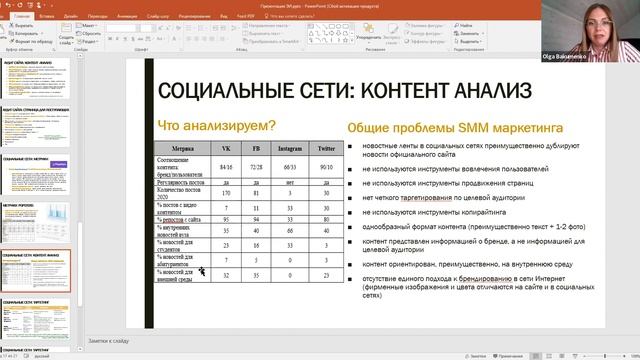Click the Заливка фигуры shape fill button

click(x=424, y=25)
